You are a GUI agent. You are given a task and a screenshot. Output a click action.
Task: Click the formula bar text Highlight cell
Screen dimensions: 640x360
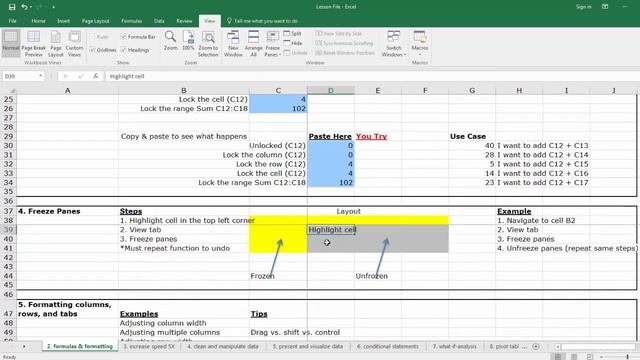(x=127, y=76)
